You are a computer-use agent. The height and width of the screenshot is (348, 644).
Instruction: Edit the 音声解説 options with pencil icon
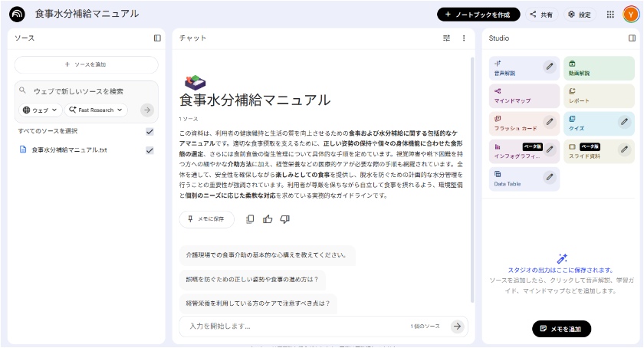(549, 67)
